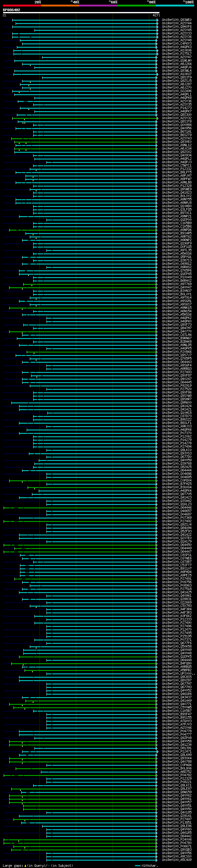This screenshot has height=868, width=197.
Task: Select the UniRef100_P14273 label
Action: (x=177, y=108)
